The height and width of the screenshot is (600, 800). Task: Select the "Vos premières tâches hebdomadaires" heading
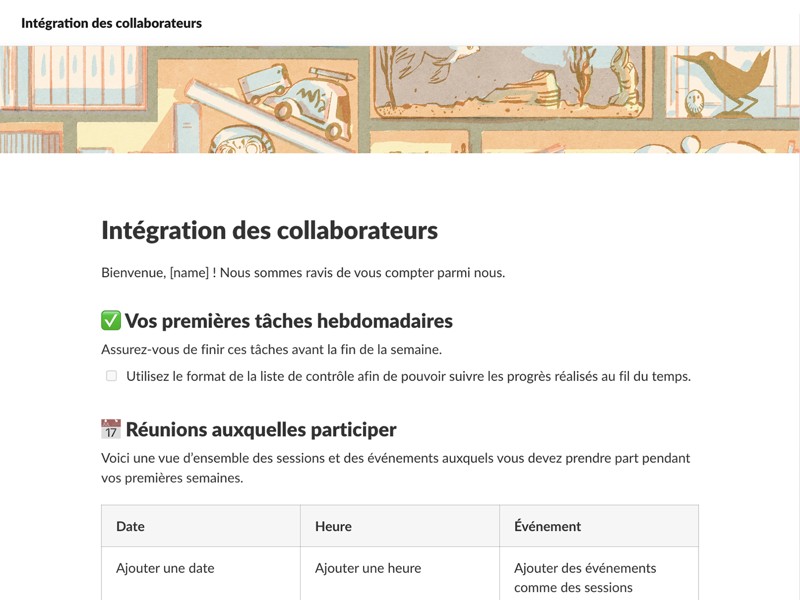pos(288,321)
